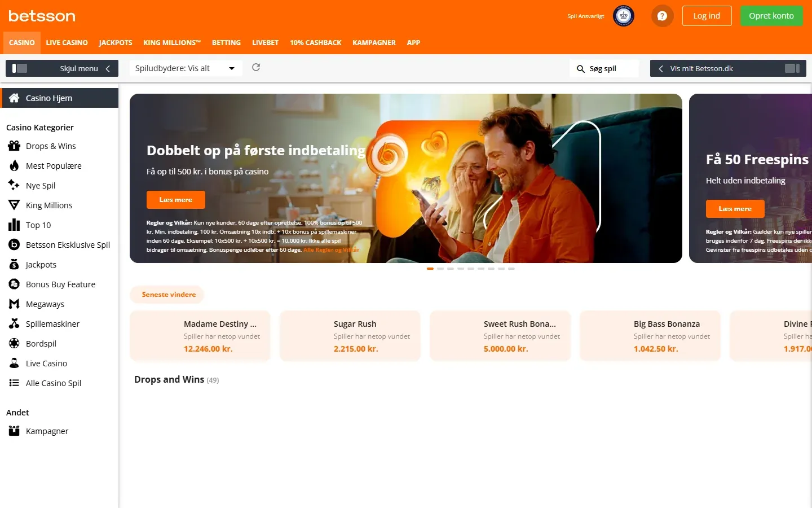The width and height of the screenshot is (812, 508).
Task: Open the APP tab
Action: point(414,43)
